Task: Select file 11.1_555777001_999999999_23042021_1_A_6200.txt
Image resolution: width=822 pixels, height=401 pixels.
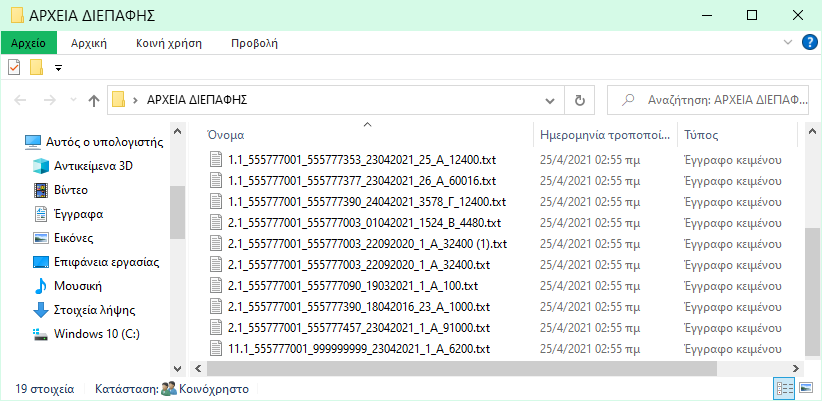Action: coord(359,349)
